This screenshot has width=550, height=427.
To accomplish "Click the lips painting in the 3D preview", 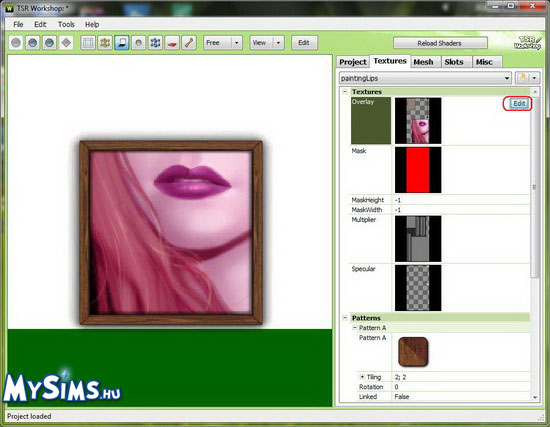I will 171,232.
